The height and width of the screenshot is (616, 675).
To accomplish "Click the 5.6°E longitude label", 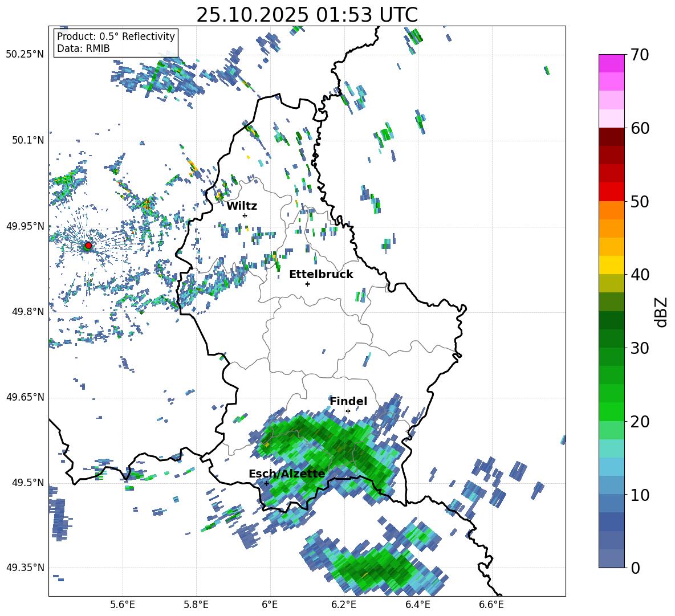I will (x=123, y=605).
